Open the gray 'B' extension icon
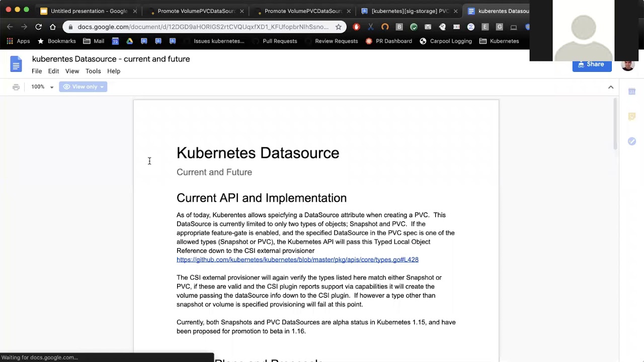 pyautogui.click(x=399, y=27)
